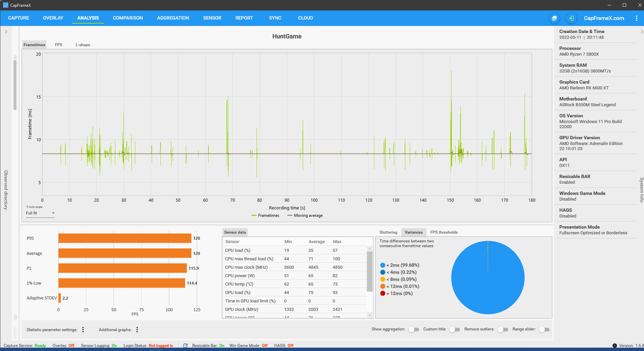
Task: Open Statistic parameter settings three-dot menu
Action: (x=83, y=330)
